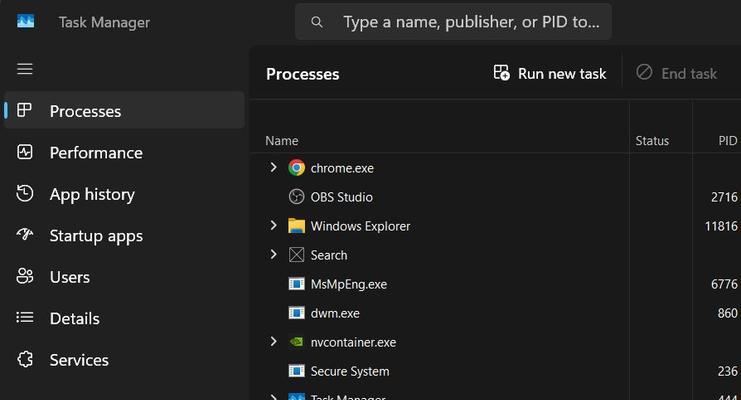The height and width of the screenshot is (400, 741).
Task: Click the MsMpEng.exe process icon
Action: [296, 284]
